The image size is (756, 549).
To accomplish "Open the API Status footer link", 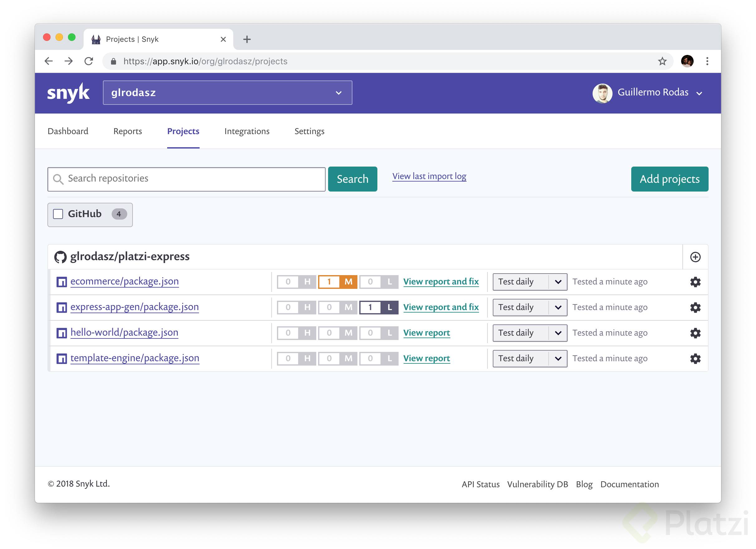I will [480, 484].
